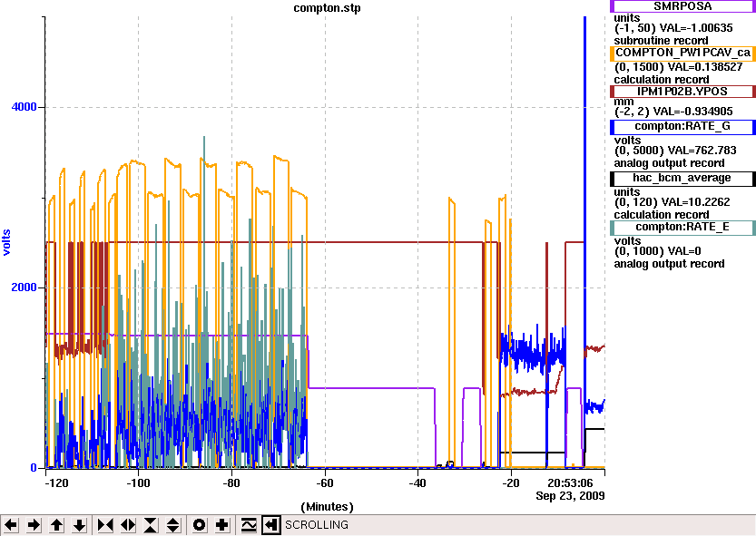The width and height of the screenshot is (756, 536).
Task: Click the -60 x-axis tick label
Action: (325, 483)
